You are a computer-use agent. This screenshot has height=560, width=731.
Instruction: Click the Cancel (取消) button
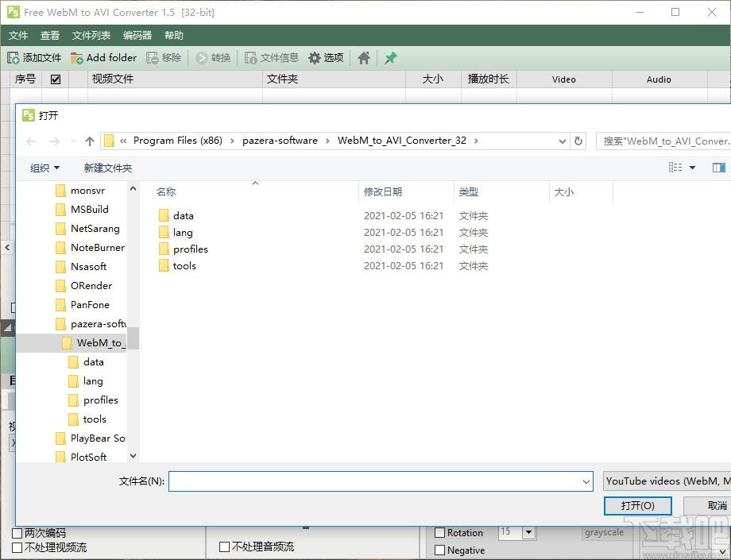point(709,505)
